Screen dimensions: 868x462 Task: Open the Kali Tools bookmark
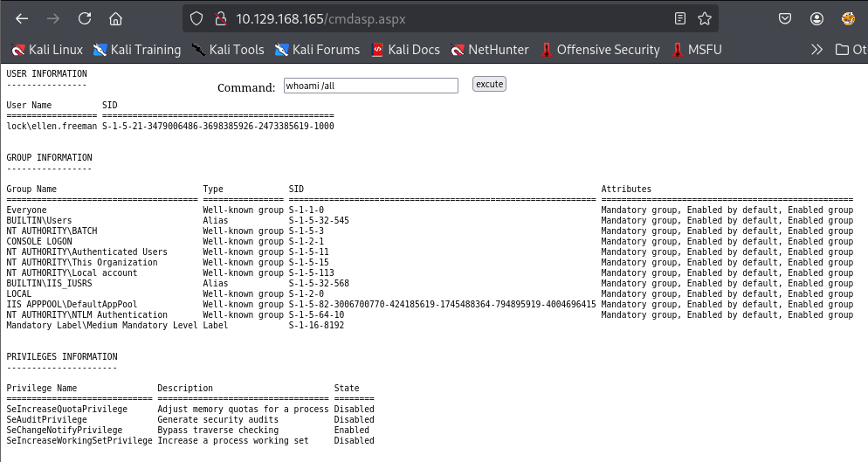click(227, 50)
